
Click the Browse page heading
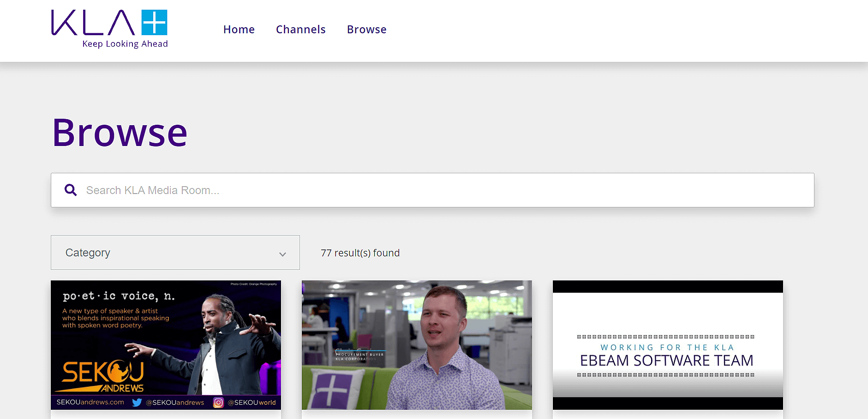tap(120, 133)
